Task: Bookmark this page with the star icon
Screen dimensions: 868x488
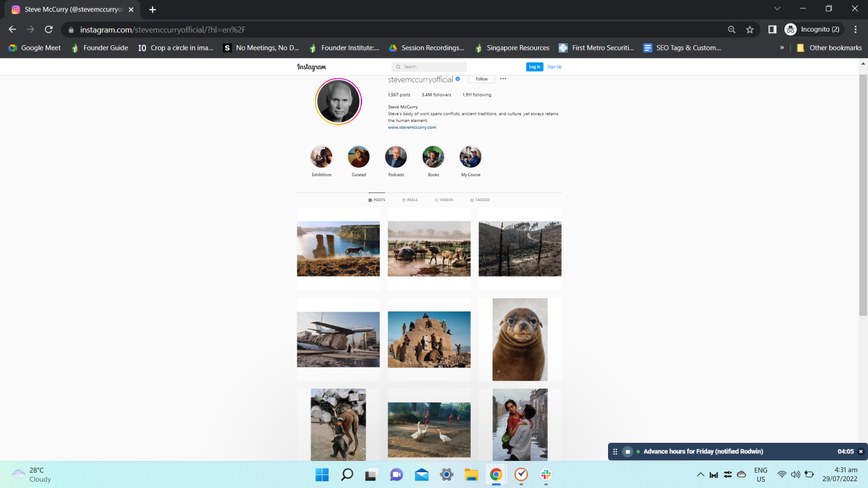Action: (x=749, y=29)
